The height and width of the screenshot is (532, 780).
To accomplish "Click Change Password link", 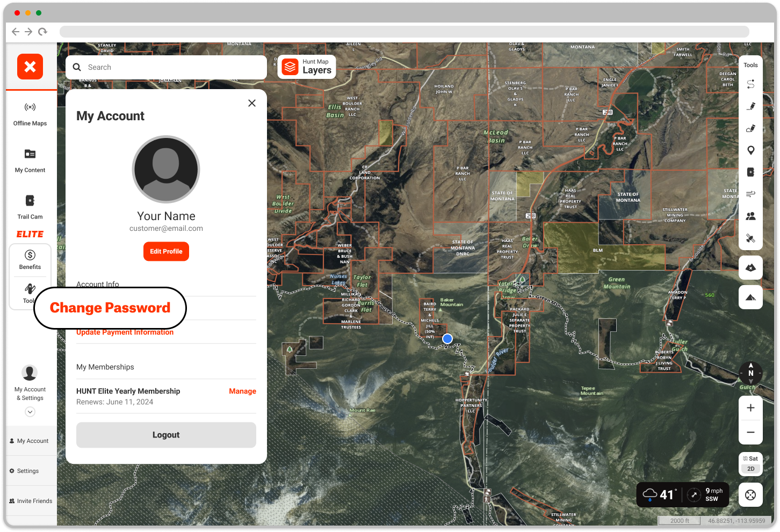I will click(110, 308).
